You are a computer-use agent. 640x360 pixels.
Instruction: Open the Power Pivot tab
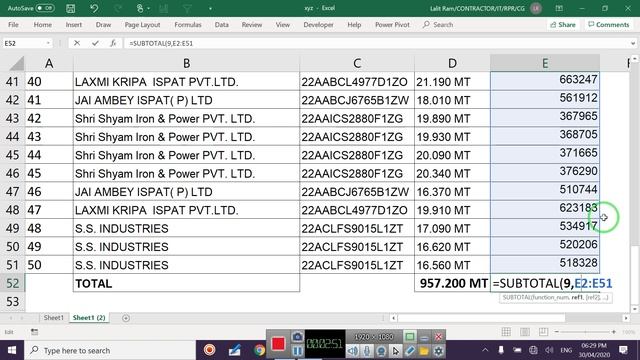pos(392,24)
